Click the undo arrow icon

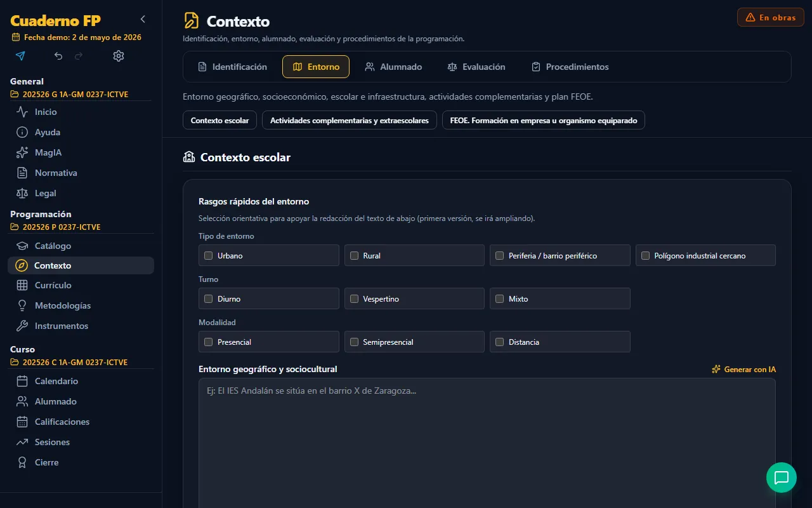coord(58,56)
